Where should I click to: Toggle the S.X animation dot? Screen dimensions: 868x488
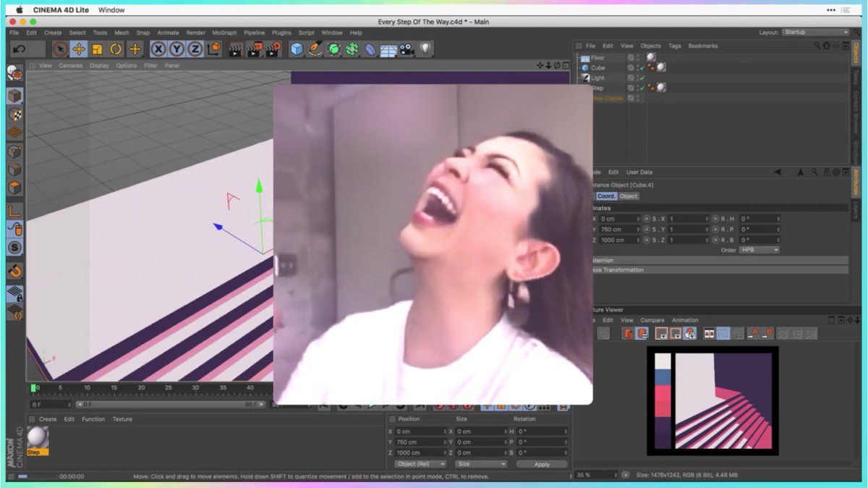pyautogui.click(x=648, y=219)
